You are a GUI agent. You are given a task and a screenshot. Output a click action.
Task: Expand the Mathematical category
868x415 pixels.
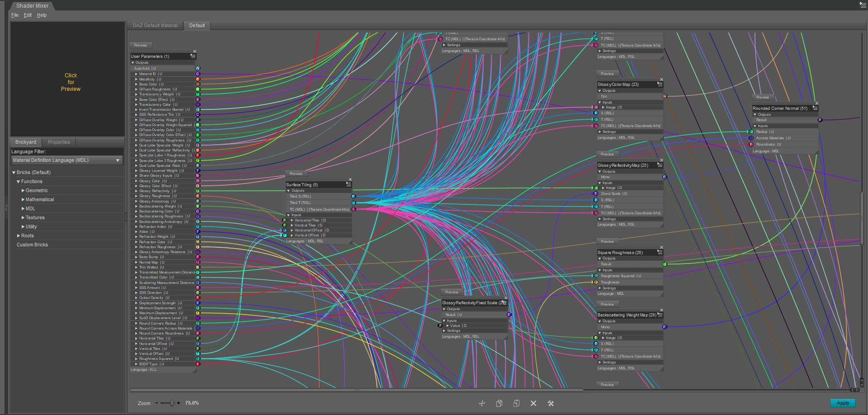coord(23,200)
